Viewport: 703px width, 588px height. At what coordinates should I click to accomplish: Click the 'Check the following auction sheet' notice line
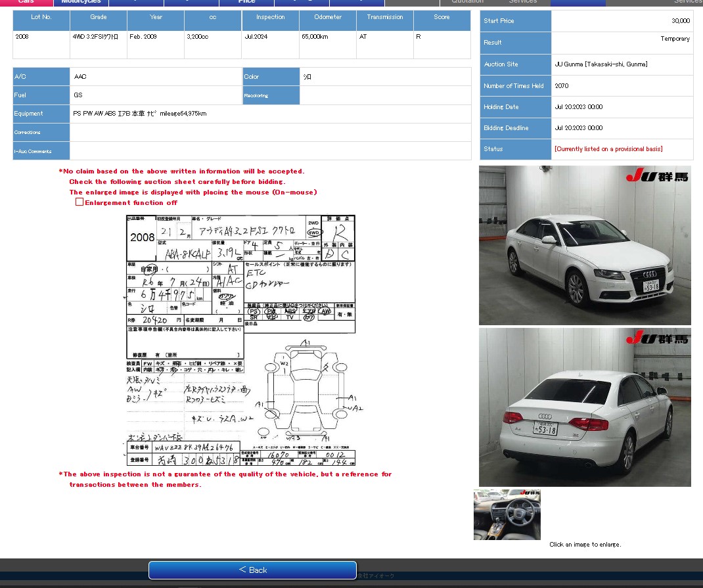[x=177, y=181]
